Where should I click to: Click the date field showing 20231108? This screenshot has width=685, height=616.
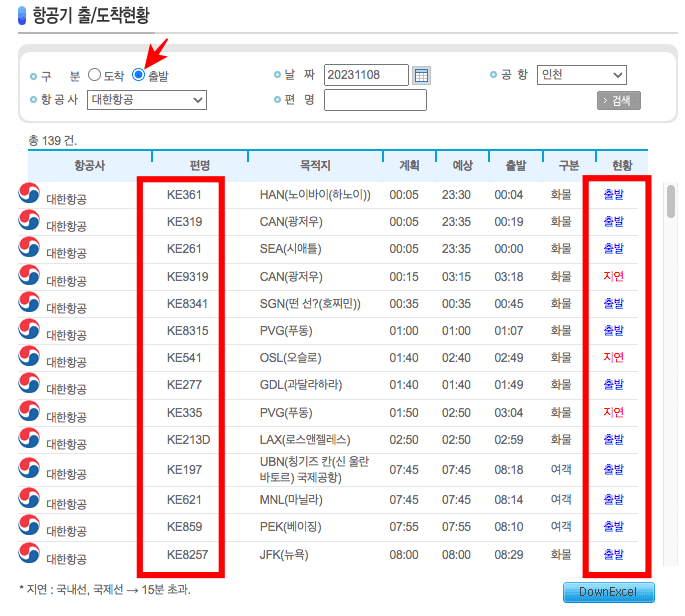pyautogui.click(x=366, y=75)
